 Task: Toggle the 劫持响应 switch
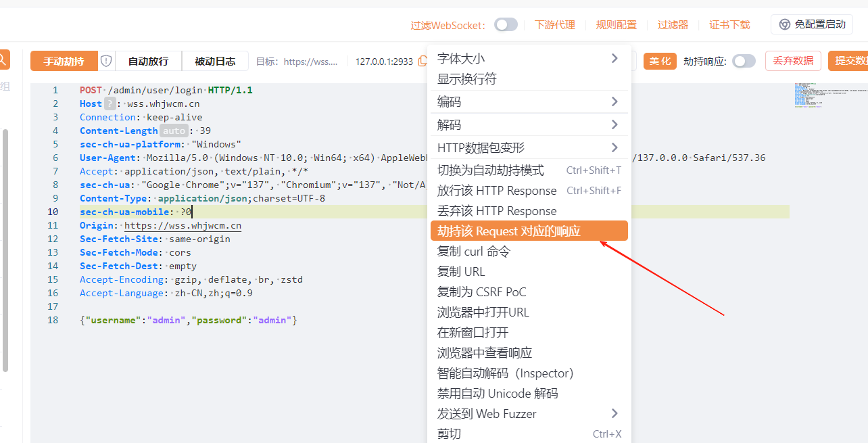(744, 61)
